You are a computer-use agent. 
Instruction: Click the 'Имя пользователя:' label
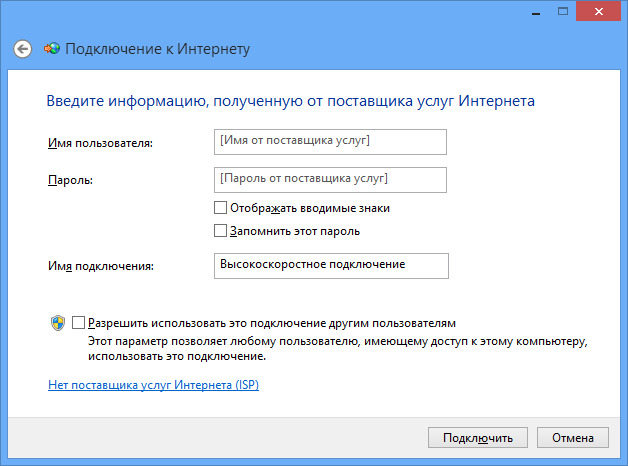coord(99,144)
